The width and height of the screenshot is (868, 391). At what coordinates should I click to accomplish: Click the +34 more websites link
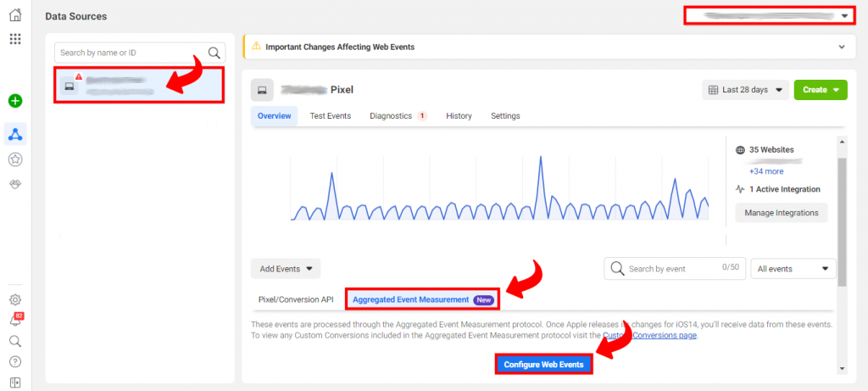click(x=766, y=171)
